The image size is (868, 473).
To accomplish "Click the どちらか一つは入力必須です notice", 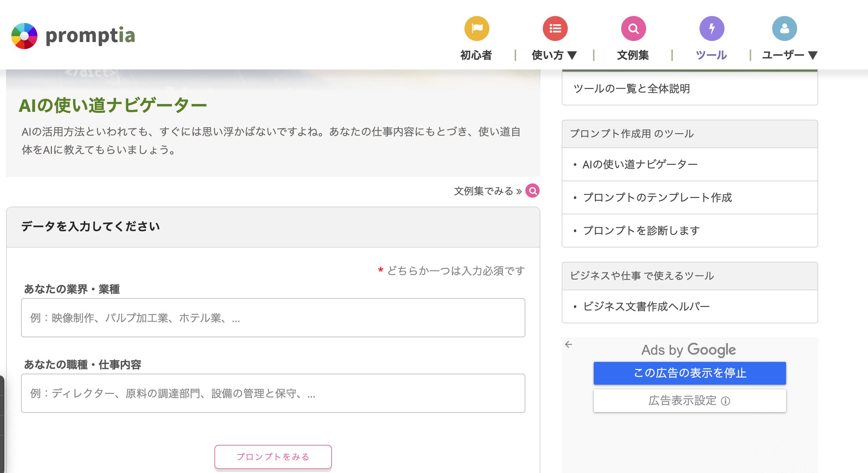I will [x=451, y=271].
